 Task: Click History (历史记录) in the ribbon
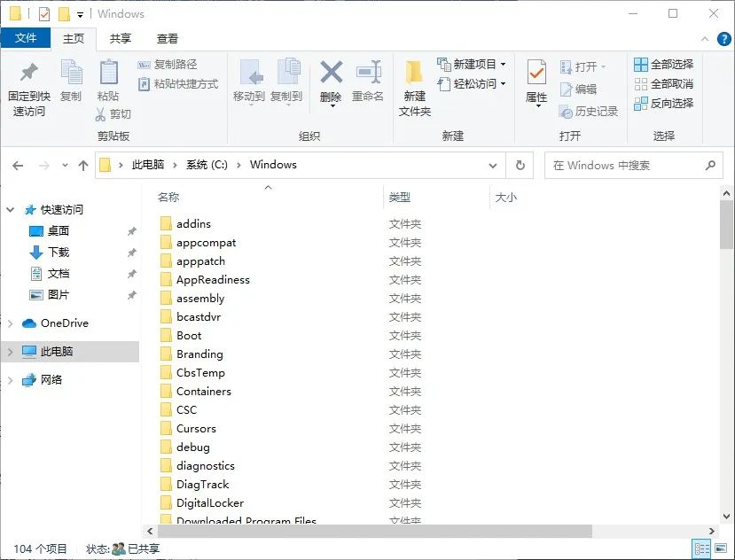589,112
